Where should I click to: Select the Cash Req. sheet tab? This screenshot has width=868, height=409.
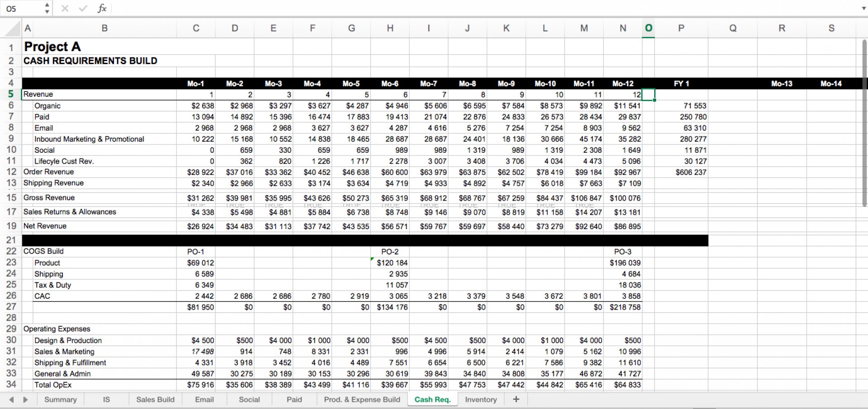[433, 400]
